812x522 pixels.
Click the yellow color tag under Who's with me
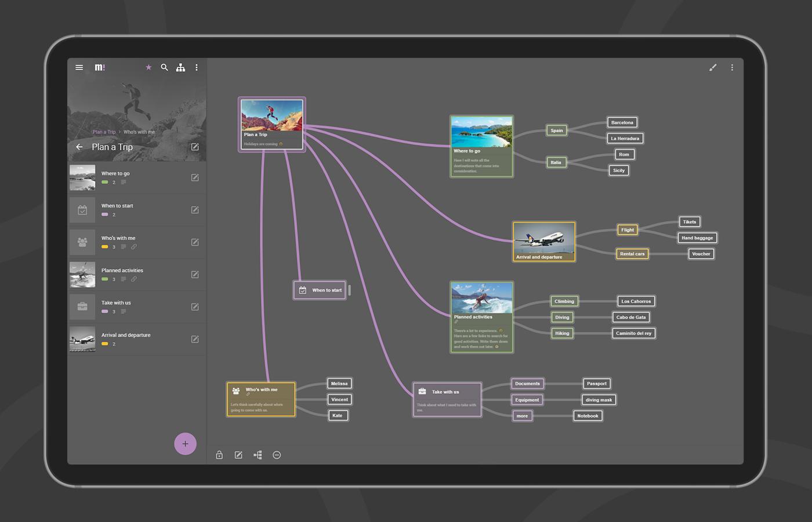pyautogui.click(x=105, y=247)
